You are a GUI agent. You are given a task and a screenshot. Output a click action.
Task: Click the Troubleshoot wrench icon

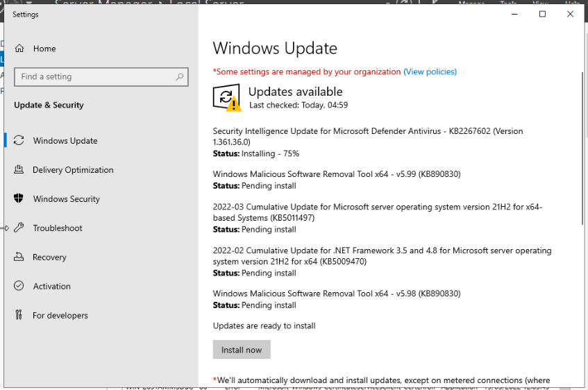pyautogui.click(x=19, y=228)
